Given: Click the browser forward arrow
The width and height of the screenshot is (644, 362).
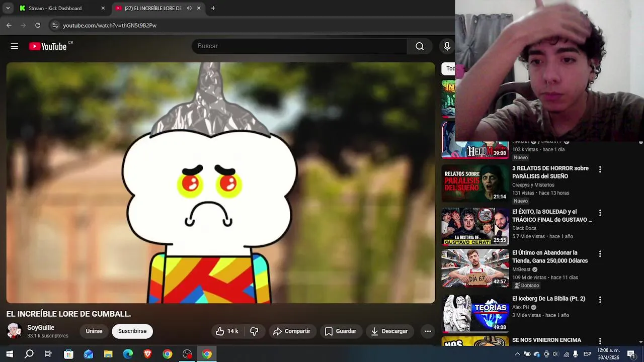Looking at the screenshot, I should point(23,25).
